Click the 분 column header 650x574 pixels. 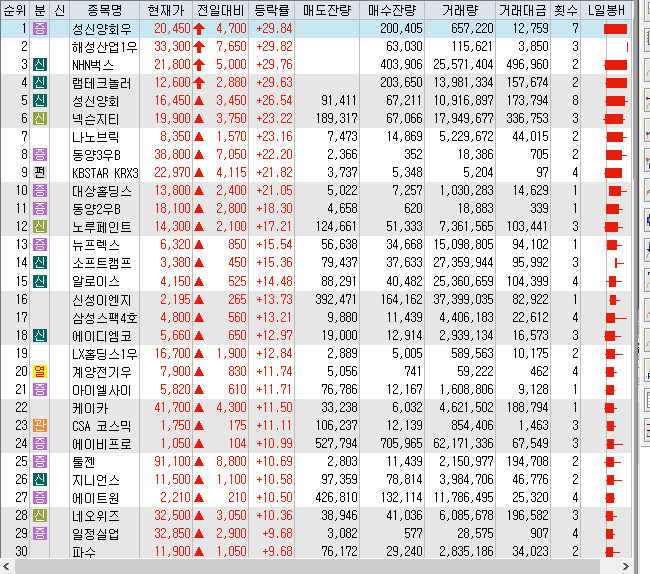[39, 10]
